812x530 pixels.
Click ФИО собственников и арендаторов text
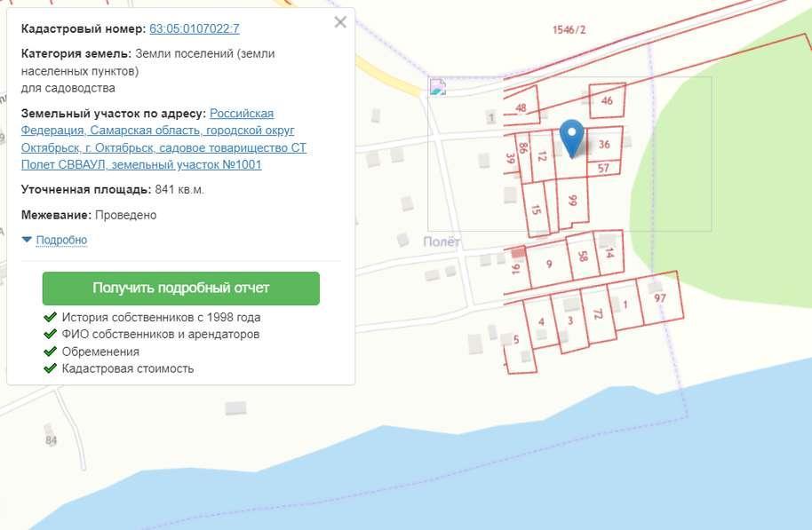pos(161,335)
